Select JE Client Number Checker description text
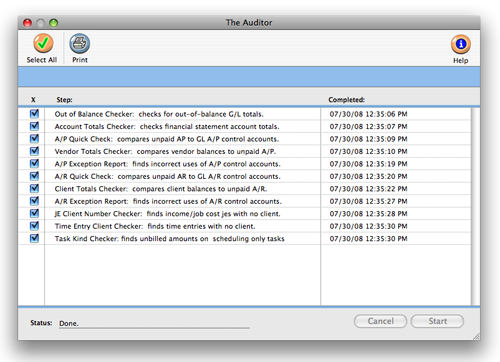500x362 pixels. click(x=167, y=214)
